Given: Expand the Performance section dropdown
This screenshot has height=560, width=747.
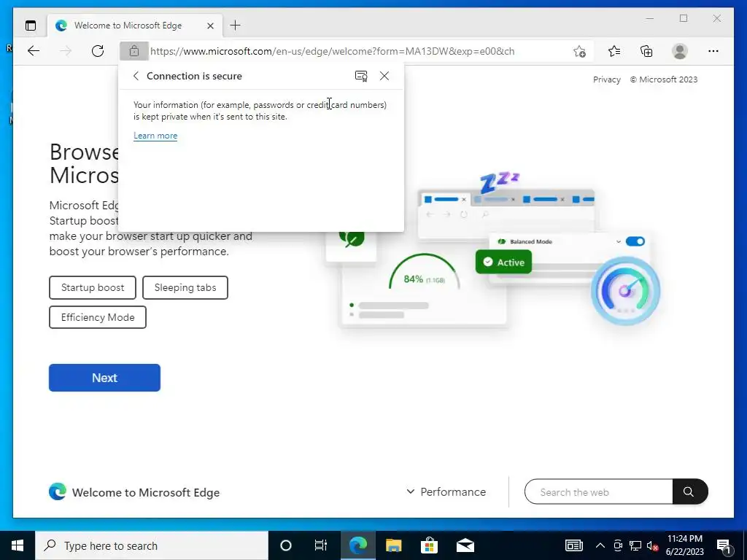Looking at the screenshot, I should (x=446, y=492).
